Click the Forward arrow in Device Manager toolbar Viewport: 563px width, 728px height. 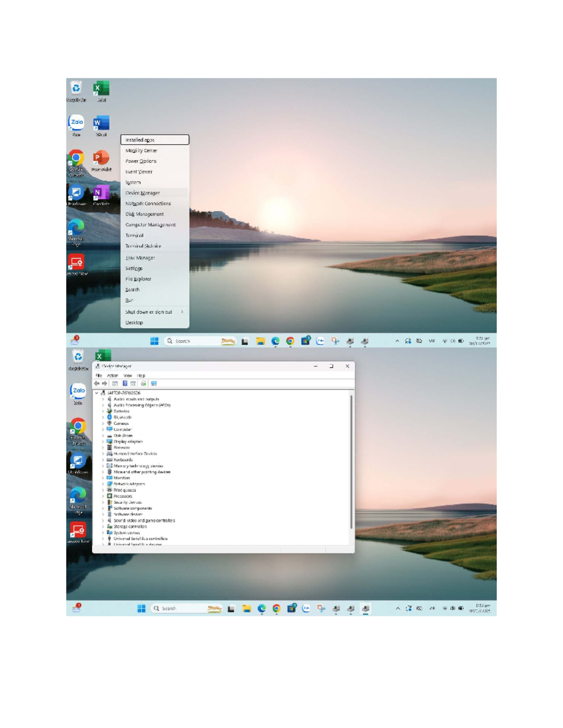tap(104, 383)
